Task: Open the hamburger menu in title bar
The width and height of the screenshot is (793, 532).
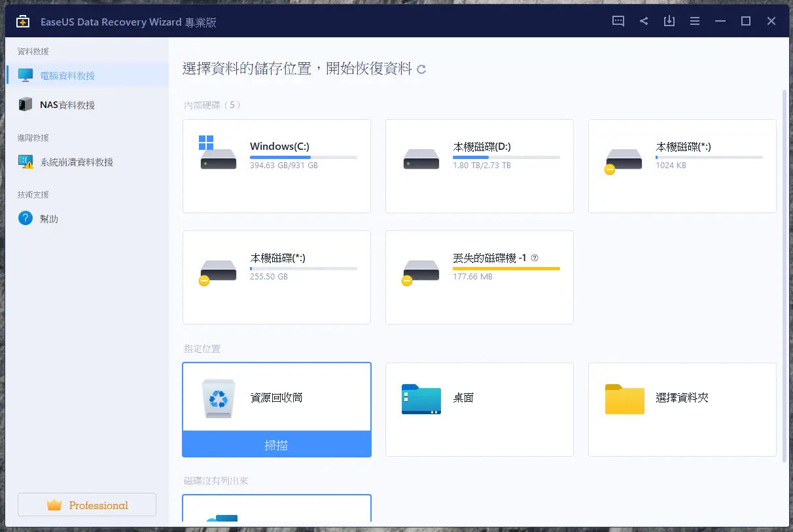Action: (x=695, y=21)
